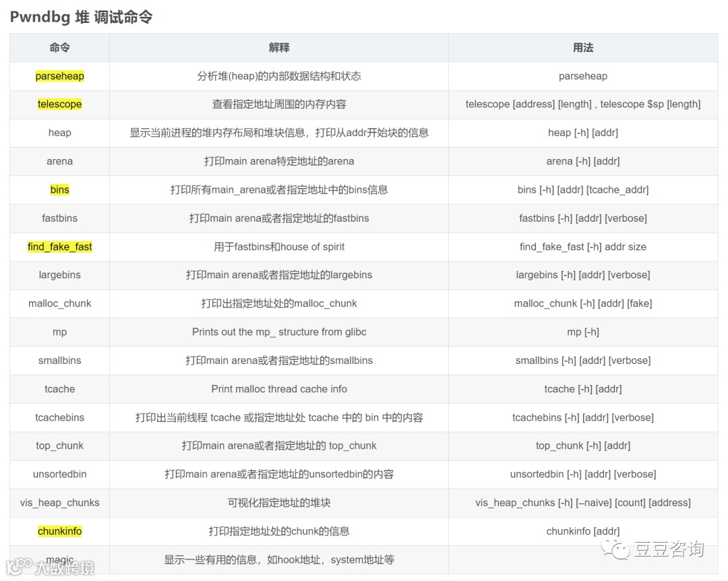Click explanation '打印main arena或者指定地址的smallbins'

[279, 361]
